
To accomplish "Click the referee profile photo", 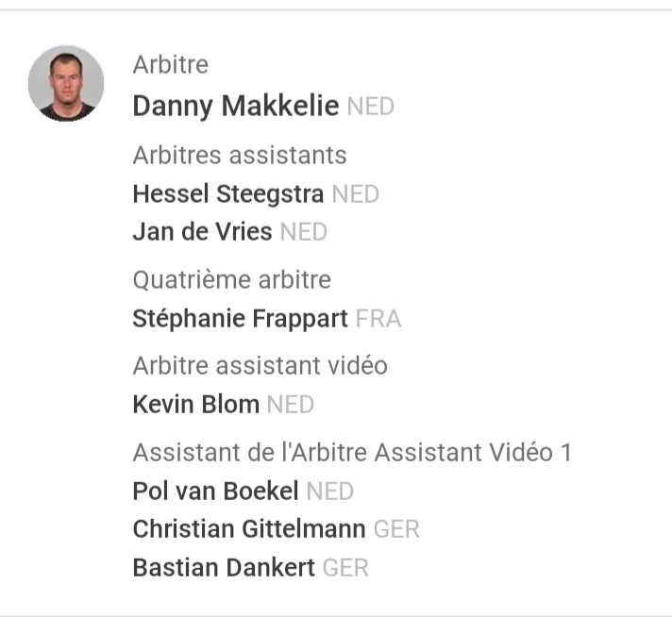I will 66,83.
